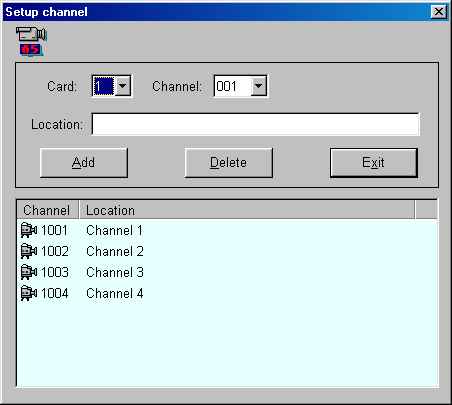The height and width of the screenshot is (405, 452).
Task: Open the Card dropdown arrow
Action: click(122, 86)
